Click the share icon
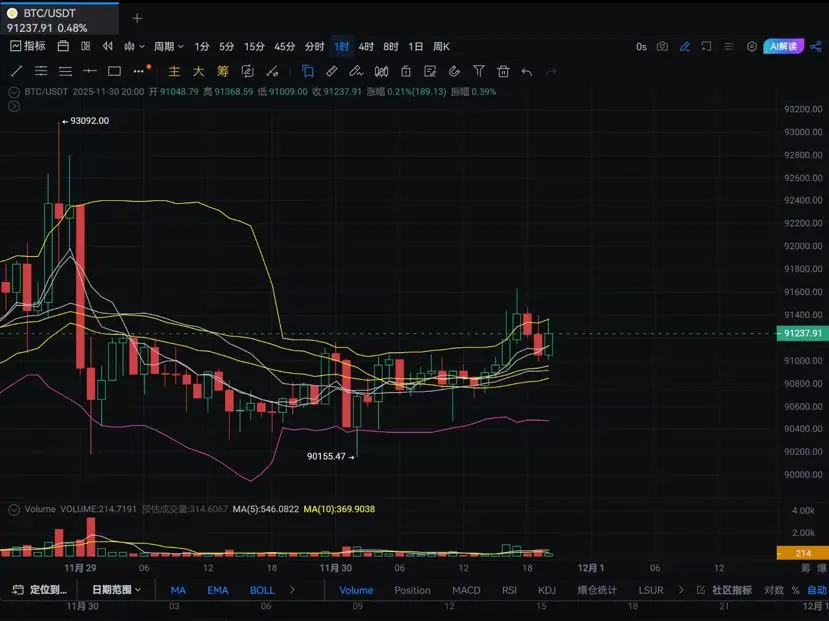The width and height of the screenshot is (829, 621). 815,47
